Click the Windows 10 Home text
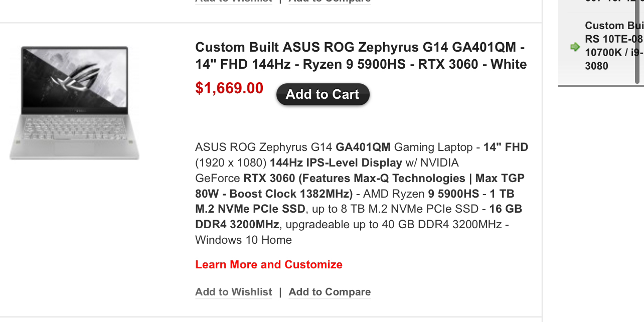This screenshot has height=322, width=644. tap(243, 240)
